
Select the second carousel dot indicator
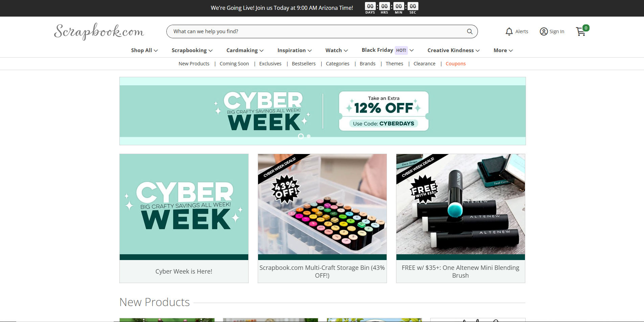pyautogui.click(x=308, y=136)
